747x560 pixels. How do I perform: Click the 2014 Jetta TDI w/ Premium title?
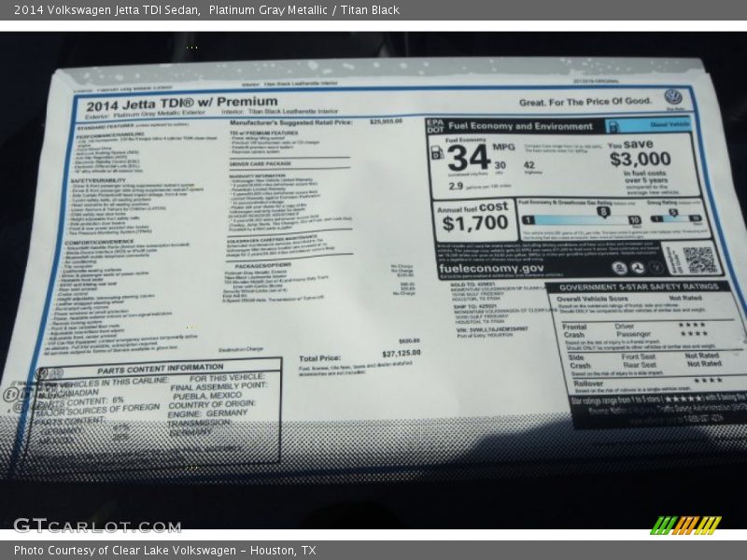coord(182,104)
